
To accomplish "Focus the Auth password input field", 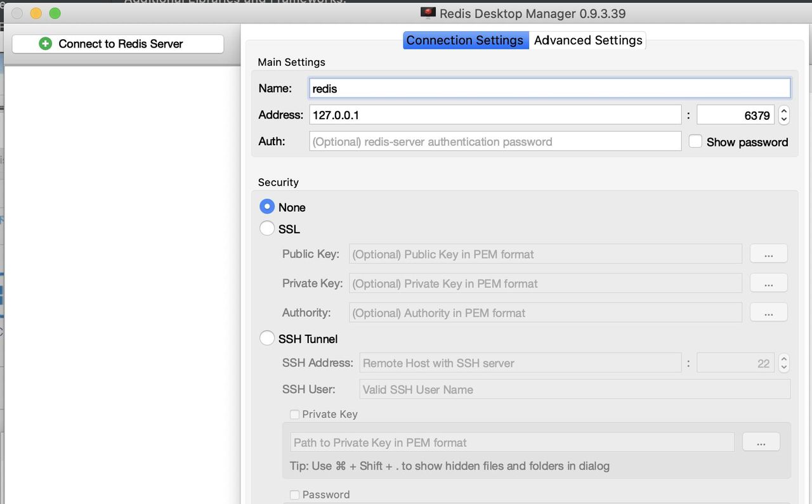I will pyautogui.click(x=495, y=142).
